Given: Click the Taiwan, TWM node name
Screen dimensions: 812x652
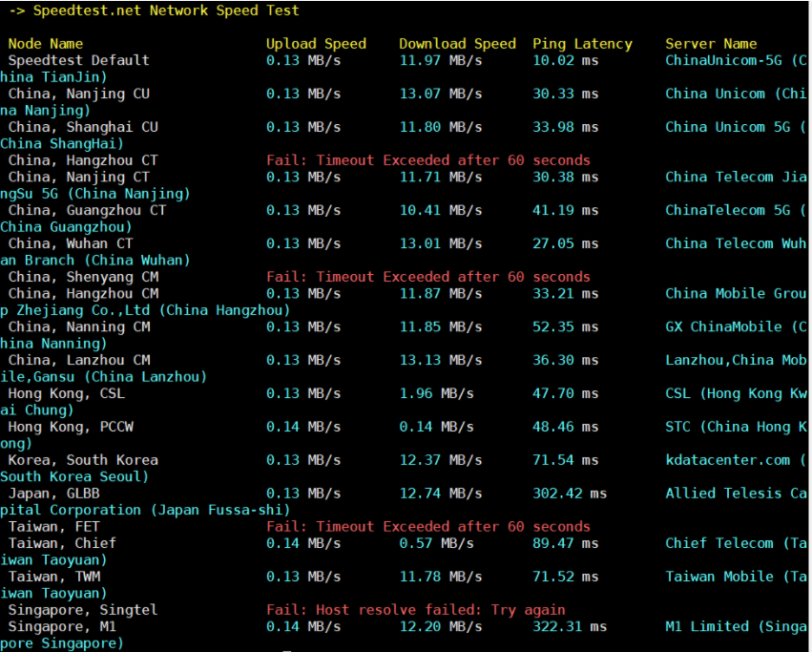Looking at the screenshot, I should [x=53, y=577].
